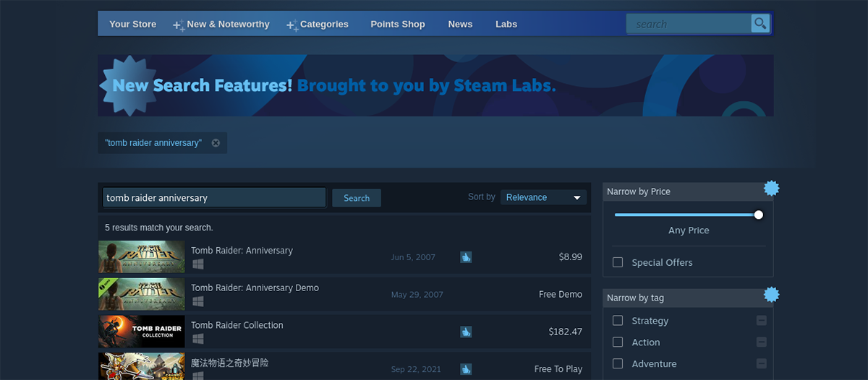Open the Your Store menu

pos(132,24)
